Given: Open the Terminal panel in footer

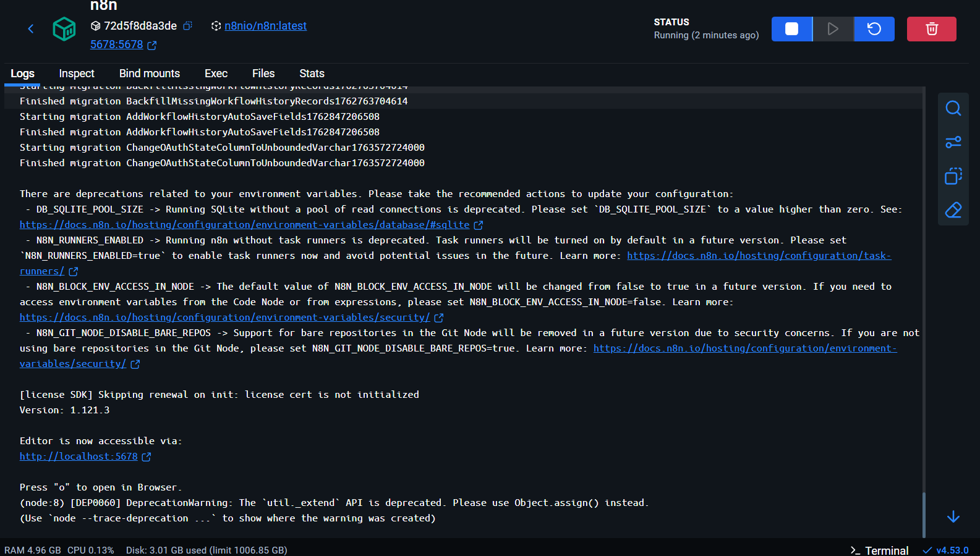Looking at the screenshot, I should (x=879, y=550).
